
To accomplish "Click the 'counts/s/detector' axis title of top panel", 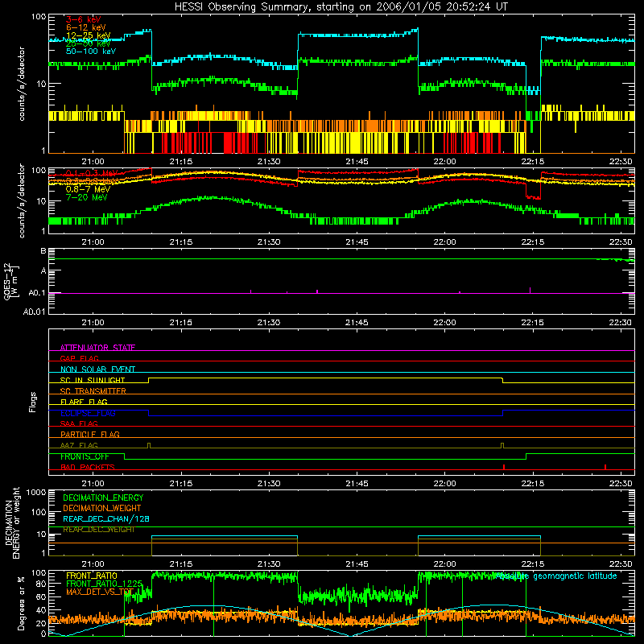I will (x=22, y=84).
